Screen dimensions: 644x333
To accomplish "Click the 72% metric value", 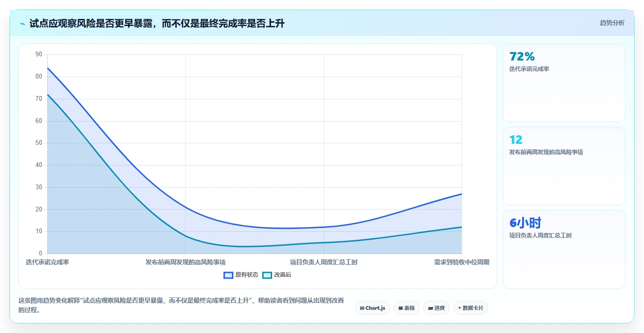I will pyautogui.click(x=522, y=56).
